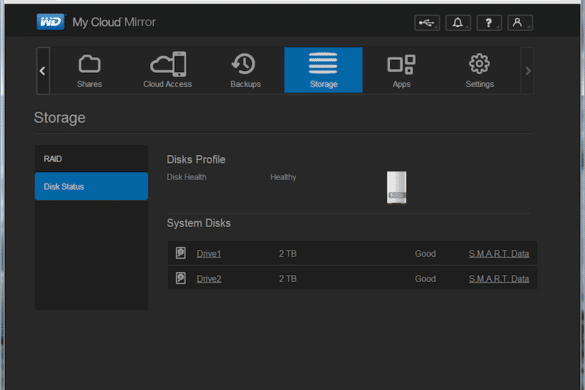Click the Good status for Drive1

click(425, 254)
